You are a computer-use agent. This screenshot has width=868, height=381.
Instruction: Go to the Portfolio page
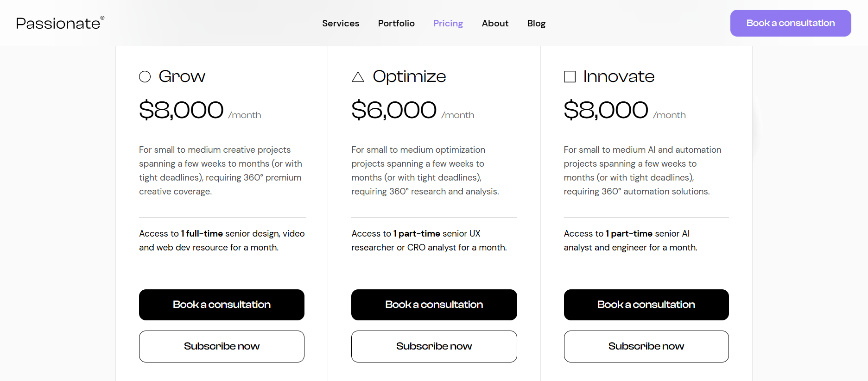[x=396, y=23]
